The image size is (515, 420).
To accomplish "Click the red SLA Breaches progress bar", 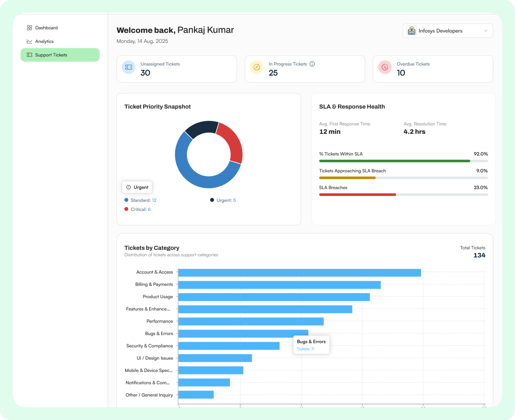I will pos(357,195).
